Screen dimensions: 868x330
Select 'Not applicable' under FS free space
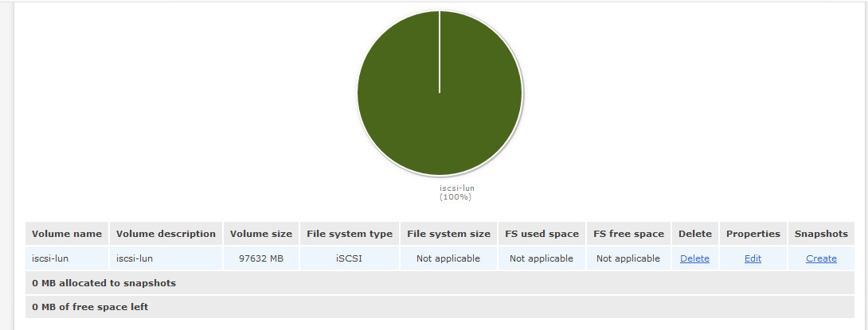click(x=629, y=258)
